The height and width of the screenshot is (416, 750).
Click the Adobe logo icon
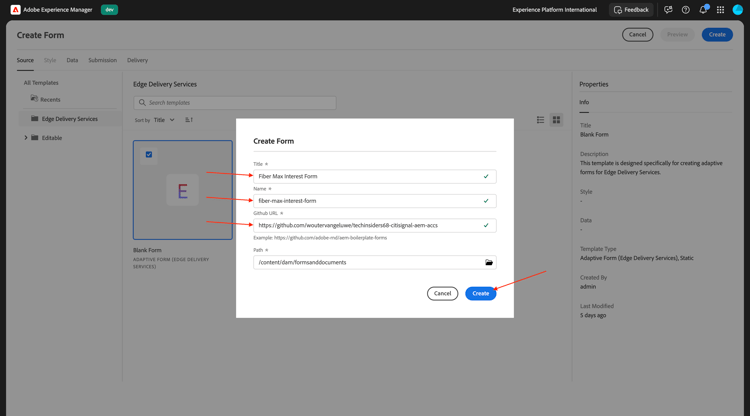pyautogui.click(x=15, y=10)
